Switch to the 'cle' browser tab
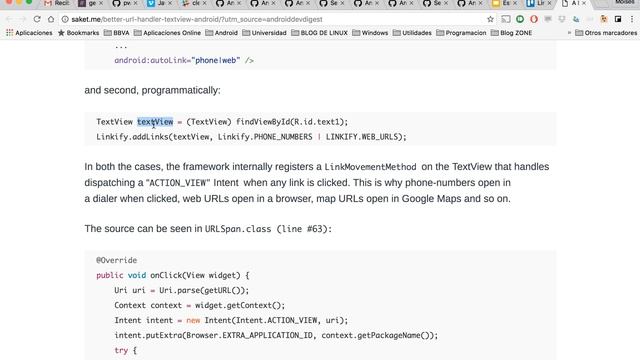The height and width of the screenshot is (360, 640). [191, 3]
